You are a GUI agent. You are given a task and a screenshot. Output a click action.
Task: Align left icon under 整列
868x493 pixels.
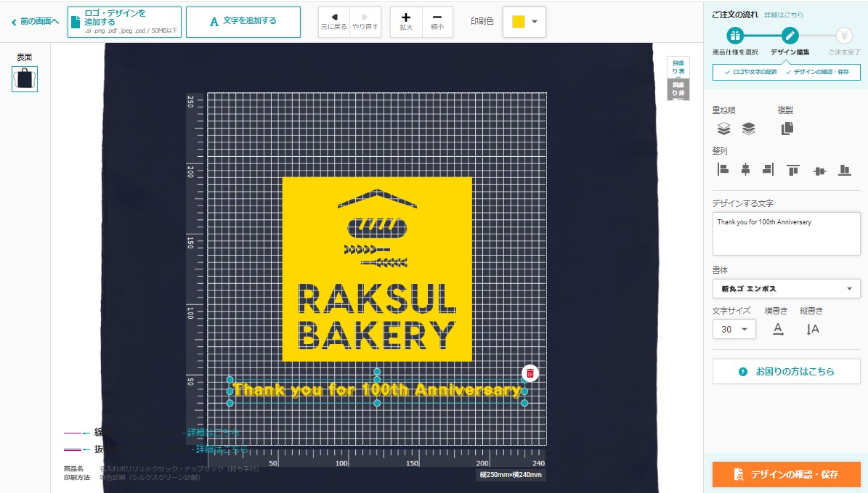(x=723, y=169)
